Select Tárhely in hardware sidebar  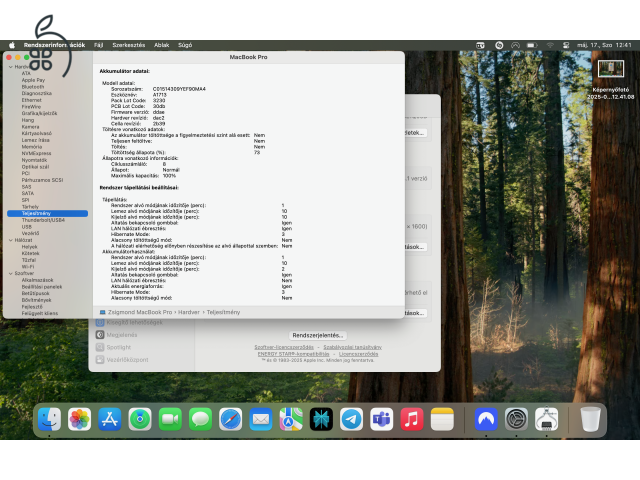click(30, 207)
